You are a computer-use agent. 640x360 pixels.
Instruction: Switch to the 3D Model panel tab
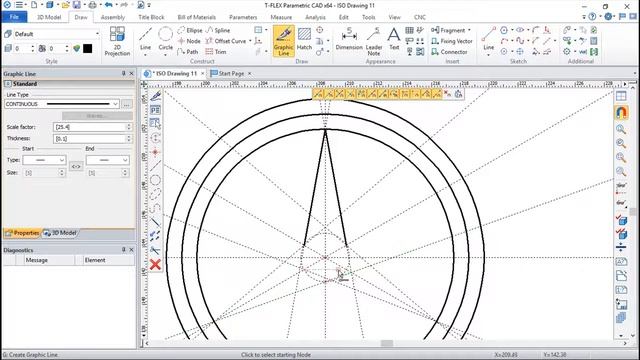[x=60, y=233]
